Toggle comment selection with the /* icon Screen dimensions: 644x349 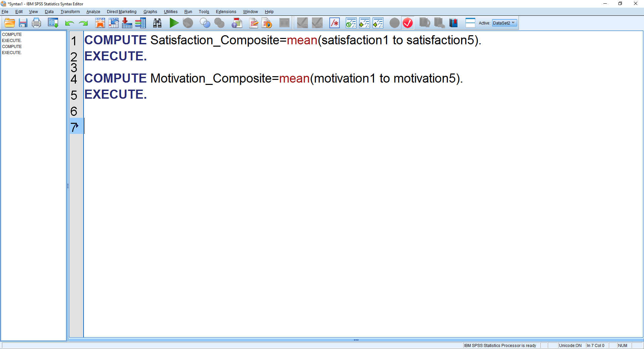pos(334,23)
